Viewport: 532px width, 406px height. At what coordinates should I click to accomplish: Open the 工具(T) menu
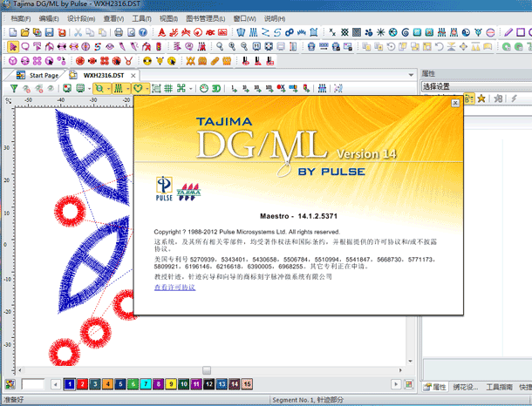(142, 18)
